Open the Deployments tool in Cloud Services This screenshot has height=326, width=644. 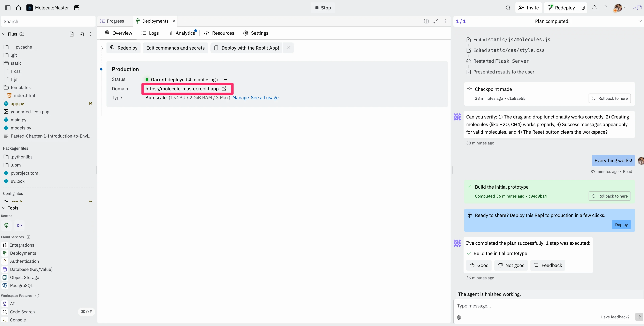(x=23, y=253)
